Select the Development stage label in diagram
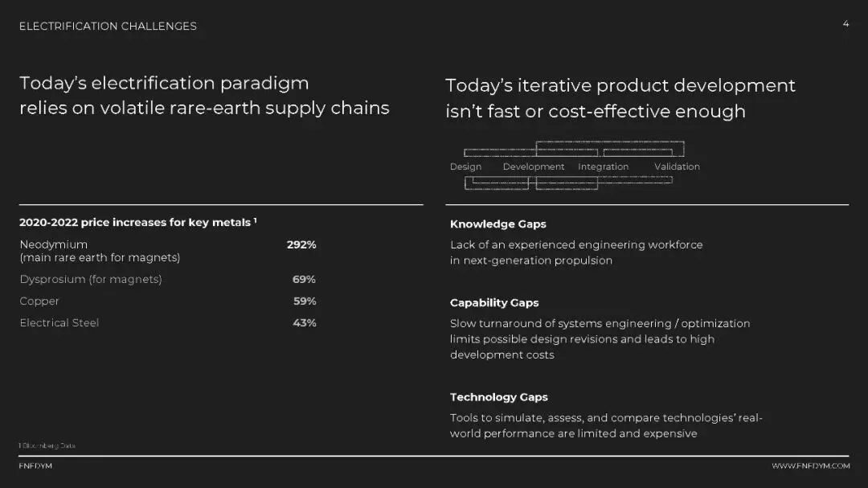This screenshot has width=868, height=488. click(x=534, y=166)
